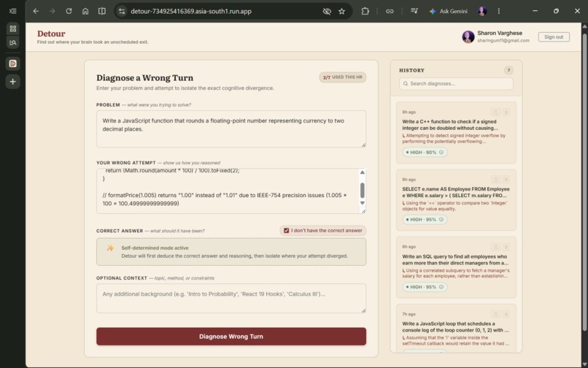This screenshot has height=368, width=588.
Task: Open the browser three-dot menu
Action: [x=498, y=11]
